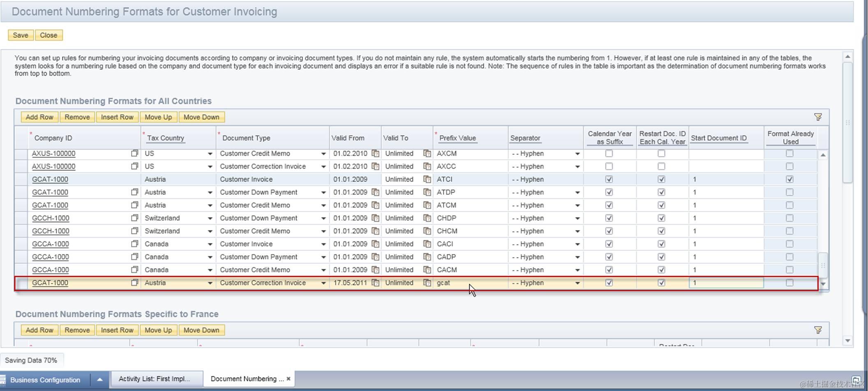
Task: Click Insert Row in France table
Action: pyautogui.click(x=117, y=330)
